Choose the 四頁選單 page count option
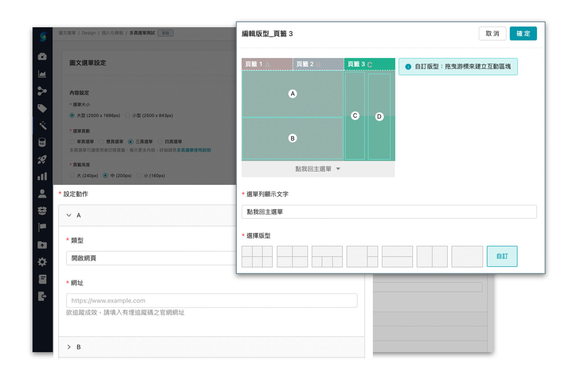Screen dimensions: 588x387 [x=160, y=141]
